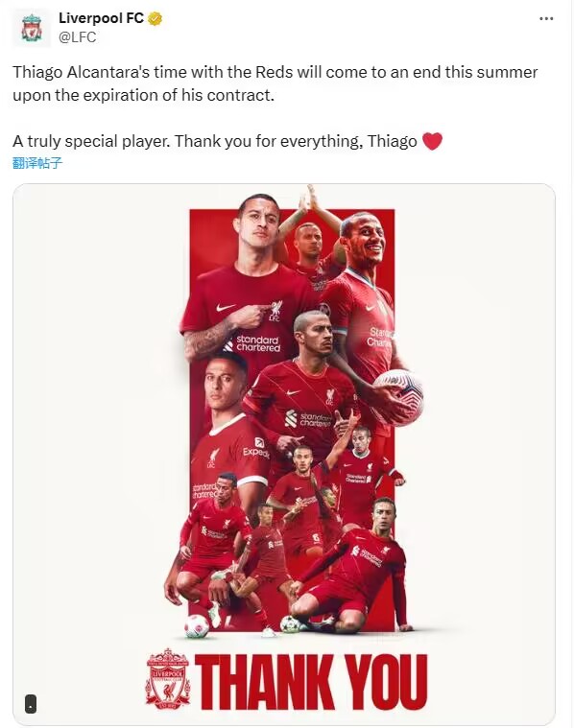Click the red heart emoji in tweet
Image resolution: width=574 pixels, height=728 pixels.
[x=432, y=141]
